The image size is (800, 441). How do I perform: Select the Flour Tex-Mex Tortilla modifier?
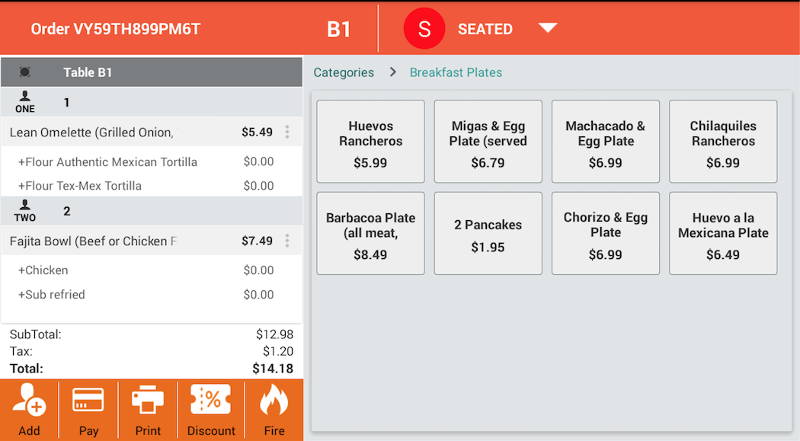pyautogui.click(x=152, y=186)
